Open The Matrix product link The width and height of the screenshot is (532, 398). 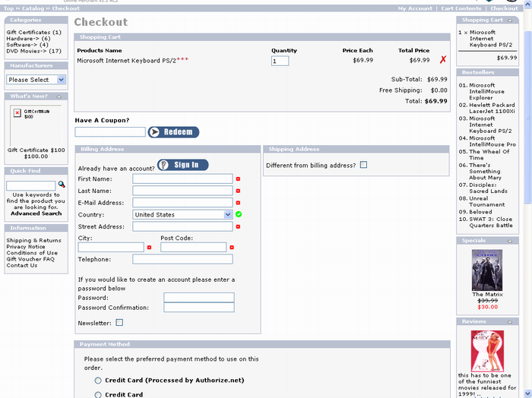tap(487, 295)
